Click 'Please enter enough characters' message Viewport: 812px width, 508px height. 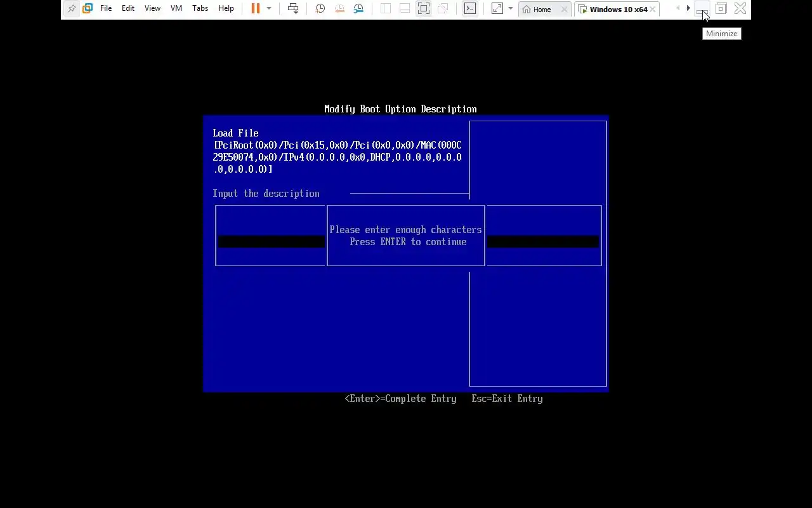405,230
